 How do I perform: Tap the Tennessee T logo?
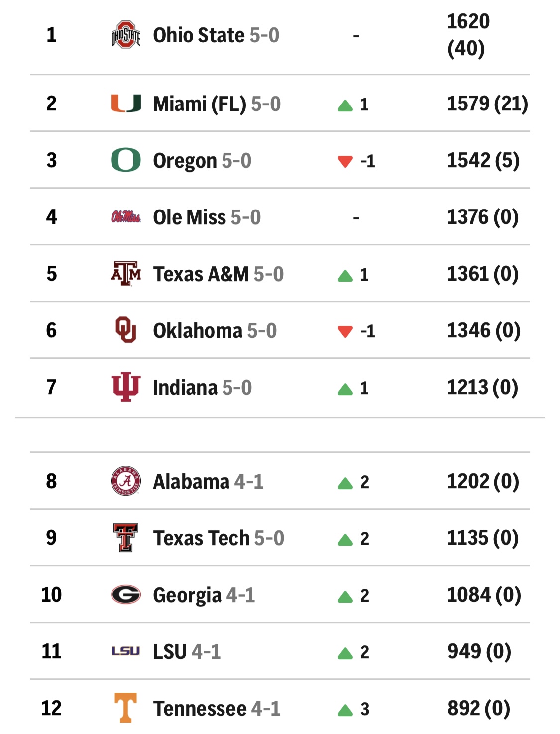click(126, 708)
